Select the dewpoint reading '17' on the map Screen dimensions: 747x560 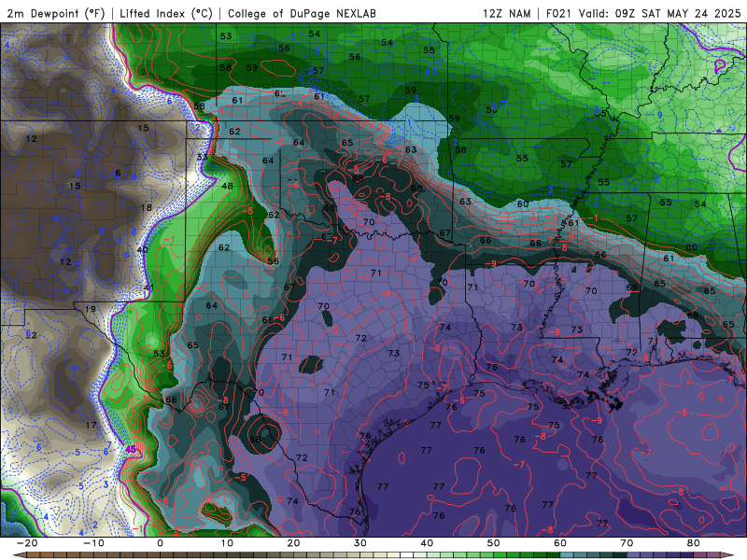[91, 425]
